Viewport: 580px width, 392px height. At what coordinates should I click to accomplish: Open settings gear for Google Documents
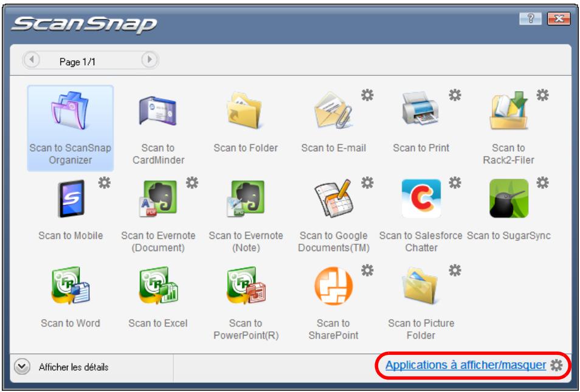pyautogui.click(x=367, y=183)
